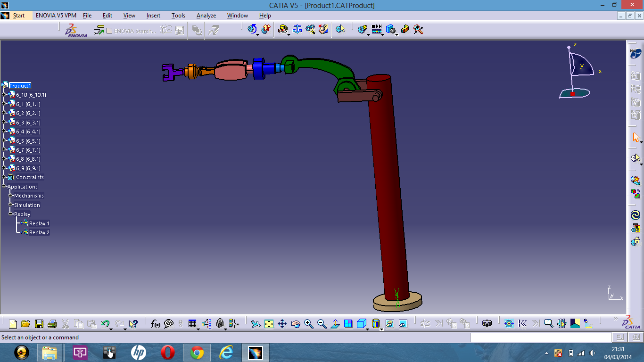Select Replay.2 in the tree
644x362 pixels.
pos(39,232)
